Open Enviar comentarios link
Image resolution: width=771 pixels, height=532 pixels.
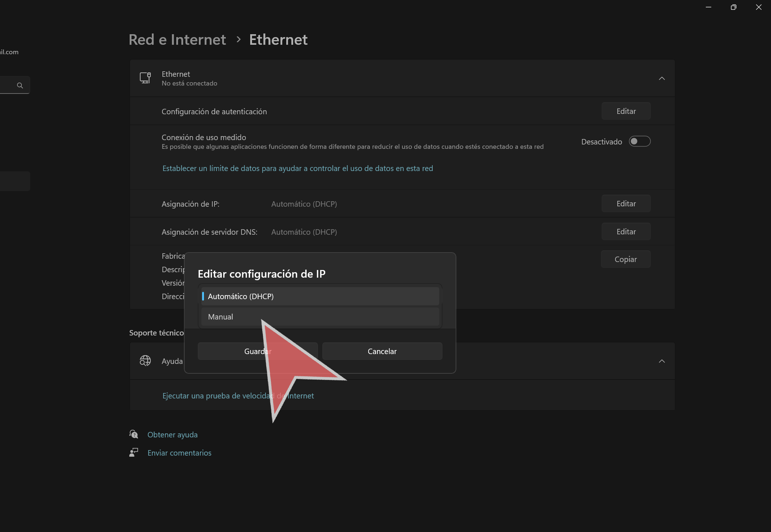[x=179, y=453]
